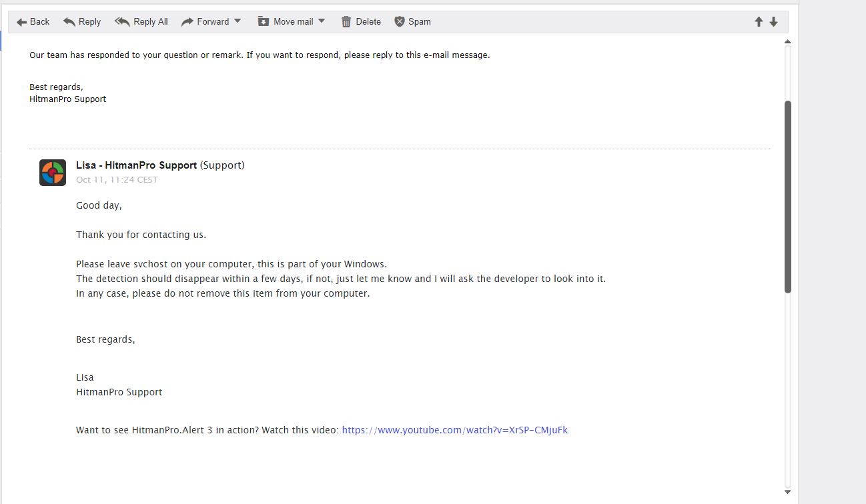The width and height of the screenshot is (866, 504).
Task: Click the scrollbar down arrow at bottom
Action: 787,492
